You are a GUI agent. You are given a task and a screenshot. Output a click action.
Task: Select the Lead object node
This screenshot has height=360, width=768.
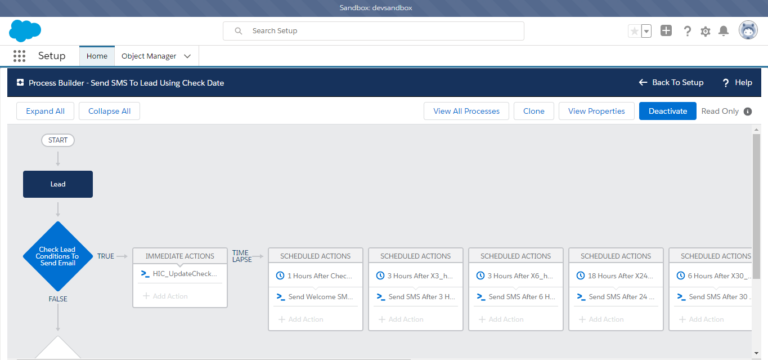(x=58, y=184)
